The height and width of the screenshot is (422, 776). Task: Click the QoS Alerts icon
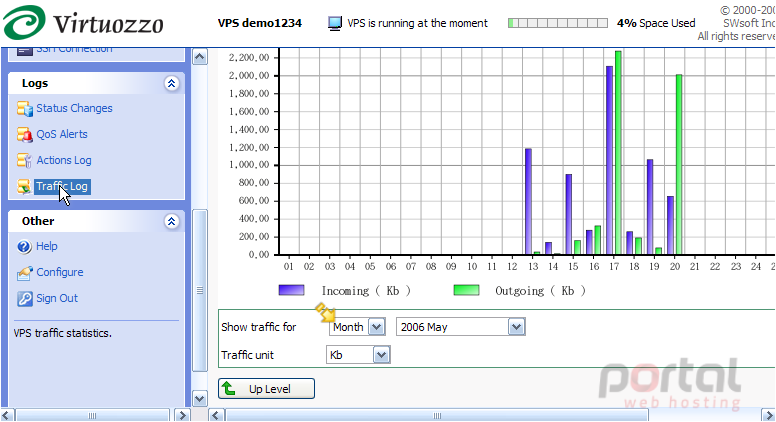pyautogui.click(x=24, y=134)
